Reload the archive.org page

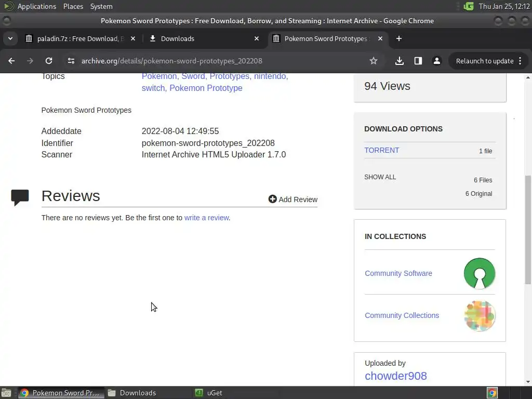pos(49,61)
